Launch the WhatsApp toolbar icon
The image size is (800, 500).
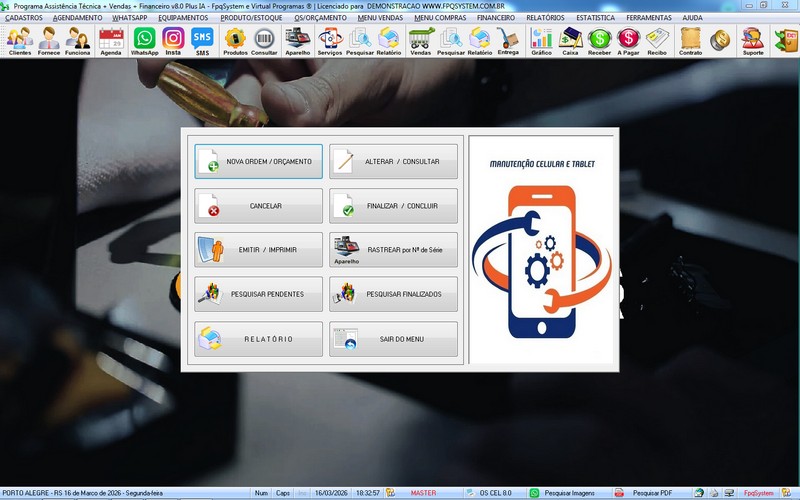(x=144, y=41)
